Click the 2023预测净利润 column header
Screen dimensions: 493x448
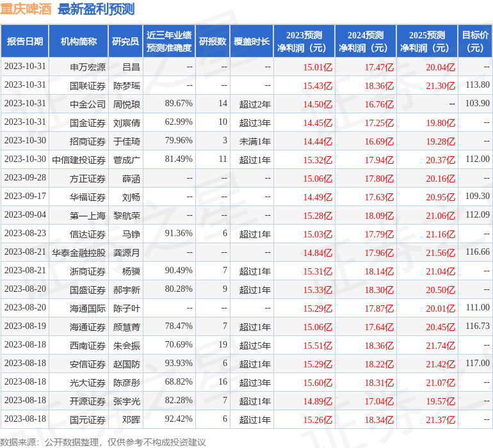click(304, 41)
